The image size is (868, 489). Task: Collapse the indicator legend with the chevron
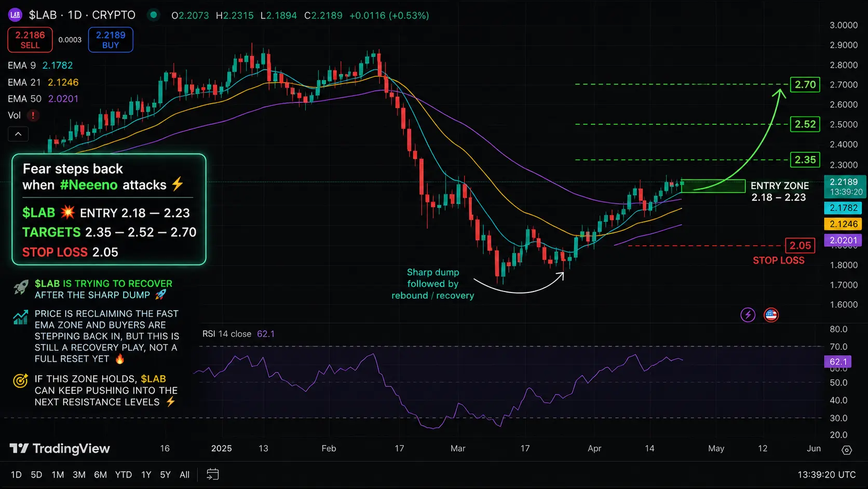point(18,134)
